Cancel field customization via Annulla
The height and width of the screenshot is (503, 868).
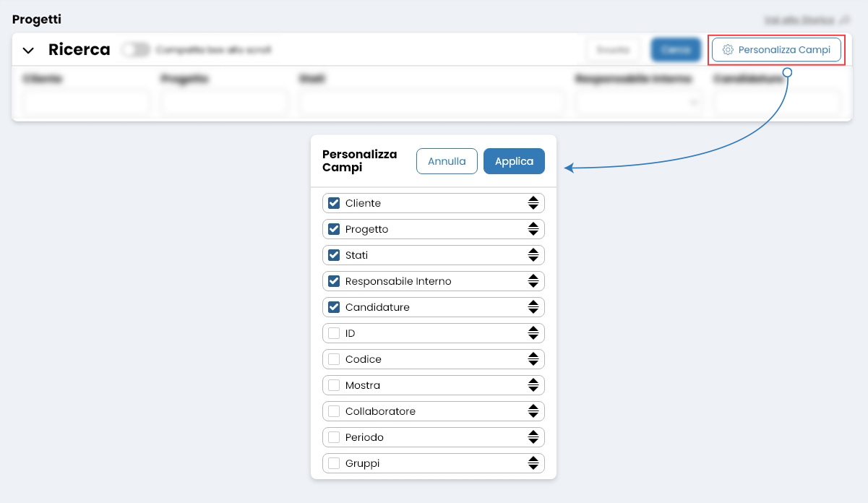447,161
